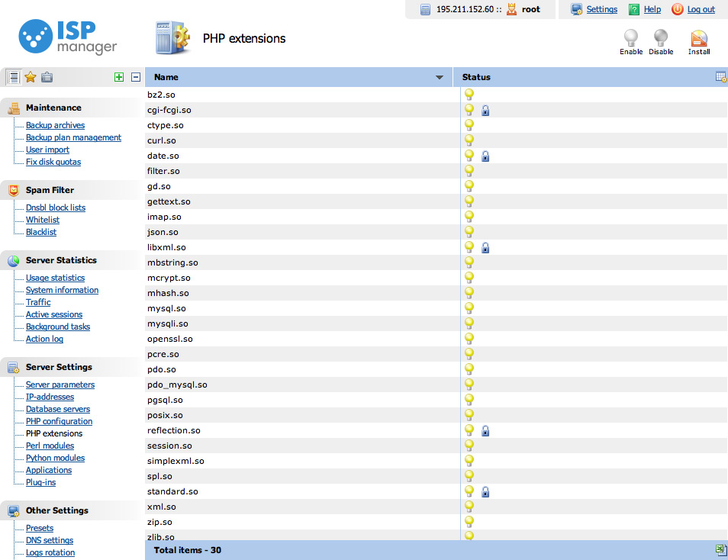Viewport: 728px width, 560px height.
Task: Toggle the openssl.so status lightbulb
Action: click(469, 339)
